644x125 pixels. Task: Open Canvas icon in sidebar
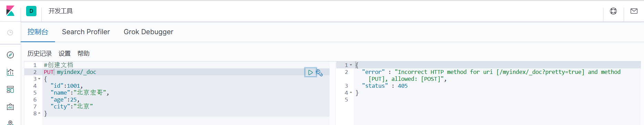coord(10,107)
